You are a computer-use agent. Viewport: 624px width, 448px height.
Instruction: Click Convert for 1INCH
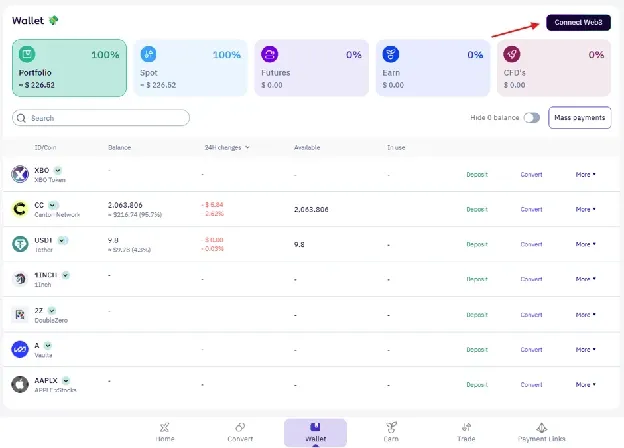point(531,279)
